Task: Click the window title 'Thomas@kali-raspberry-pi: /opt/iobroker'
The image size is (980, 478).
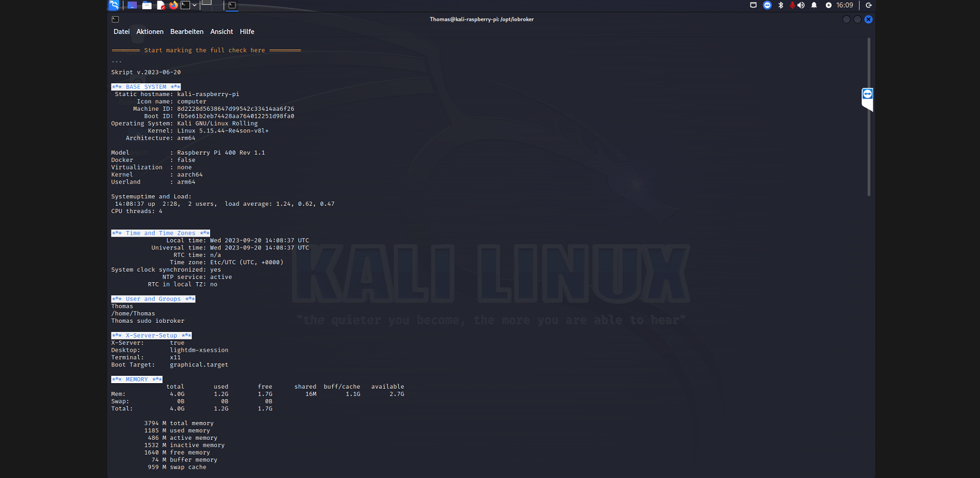Action: (482, 19)
